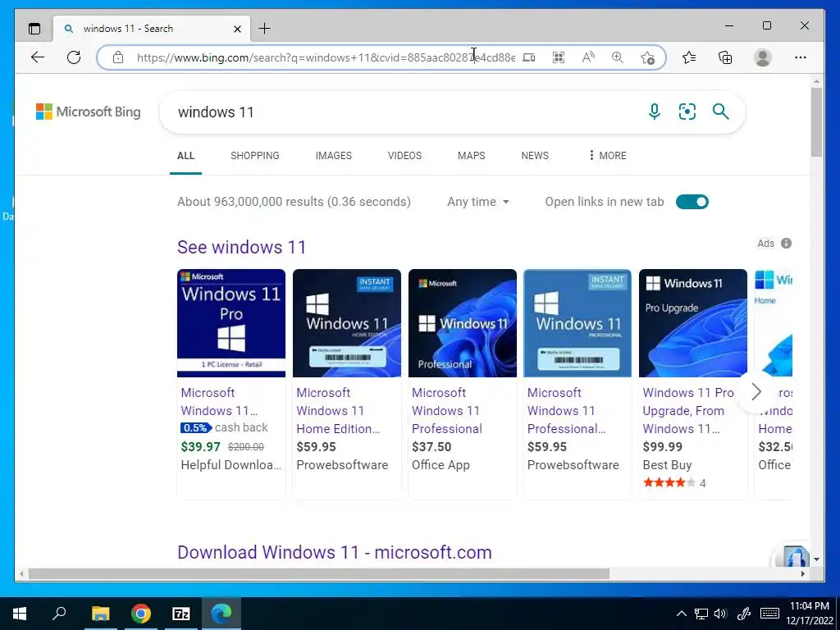
Task: Close the 'windows 11 - Search' tab
Action: [x=237, y=29]
